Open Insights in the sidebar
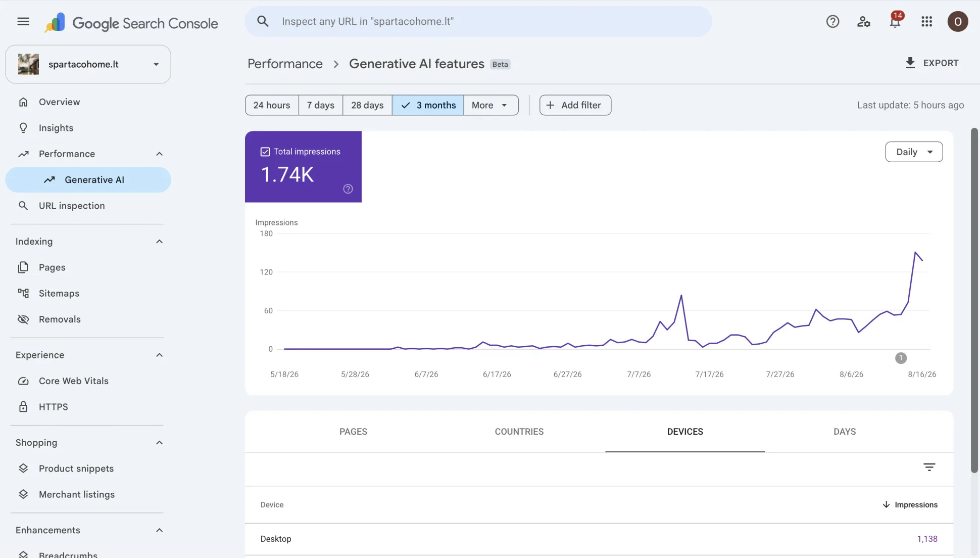The image size is (980, 558). [88, 128]
